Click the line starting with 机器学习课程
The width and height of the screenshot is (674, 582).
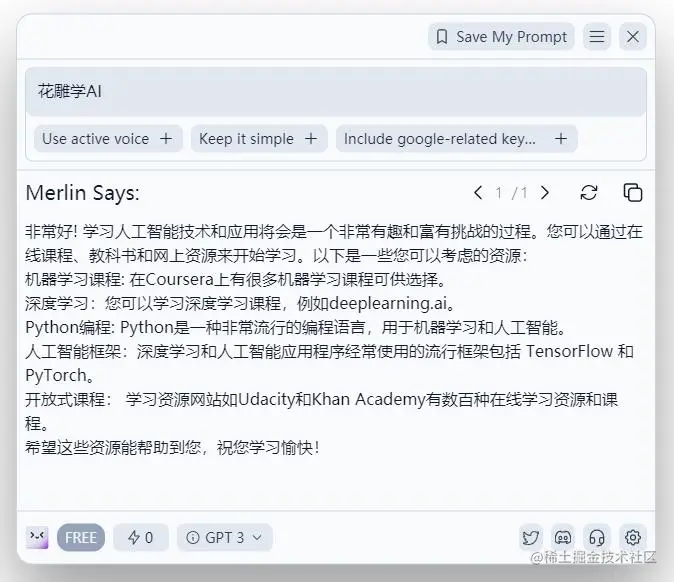236,280
